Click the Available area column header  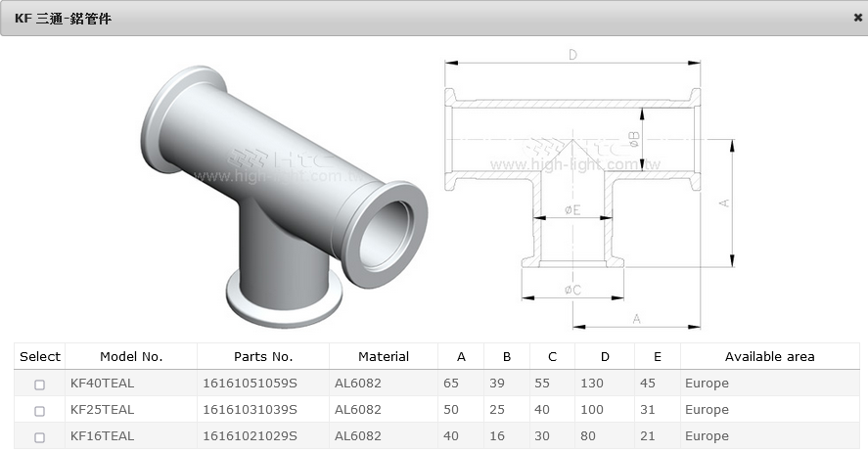point(769,356)
